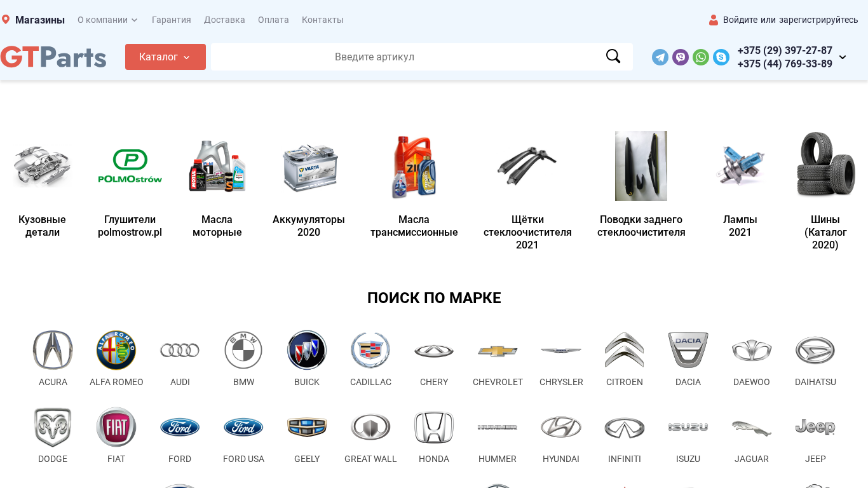
Task: Open the Контакты menu item
Action: pos(323,20)
